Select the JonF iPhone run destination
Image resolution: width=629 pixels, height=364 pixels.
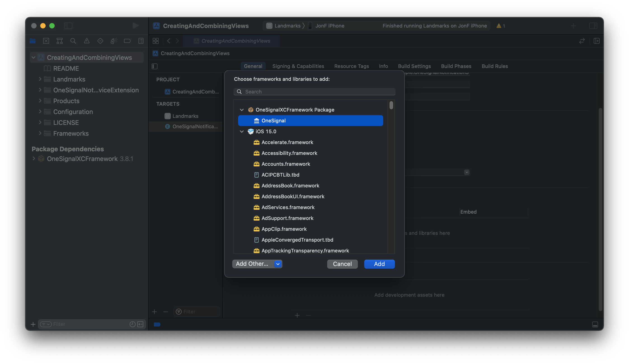pyautogui.click(x=326, y=26)
